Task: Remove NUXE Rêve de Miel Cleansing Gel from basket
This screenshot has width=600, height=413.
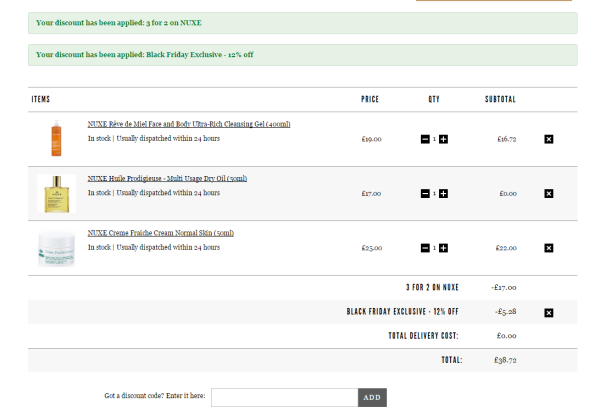Action: (548, 139)
